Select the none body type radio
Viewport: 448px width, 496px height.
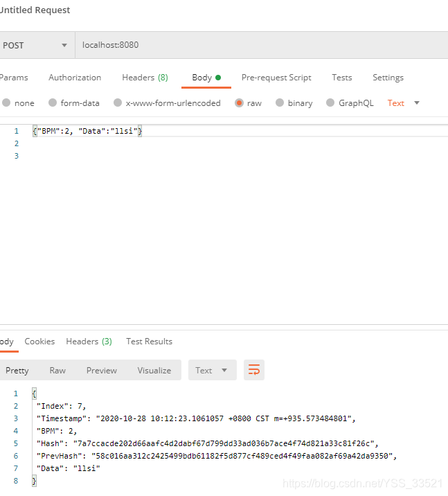(x=6, y=103)
